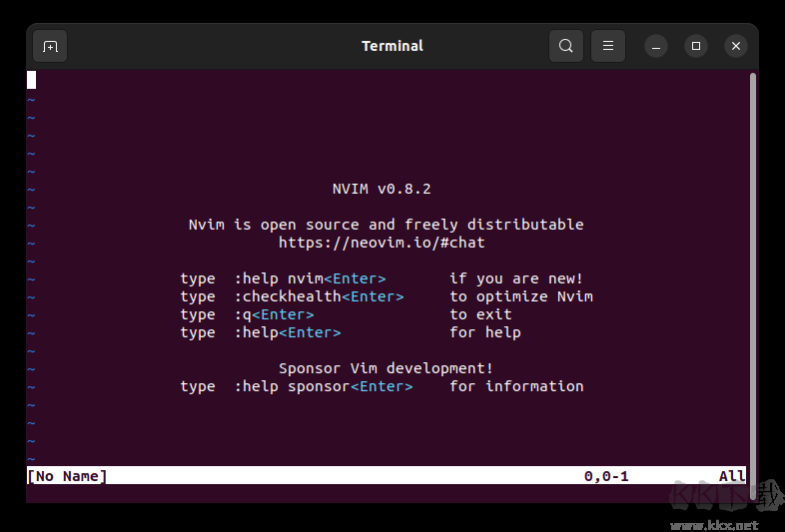
Task: Click the terminal vertical scrollbar
Action: click(x=752, y=285)
